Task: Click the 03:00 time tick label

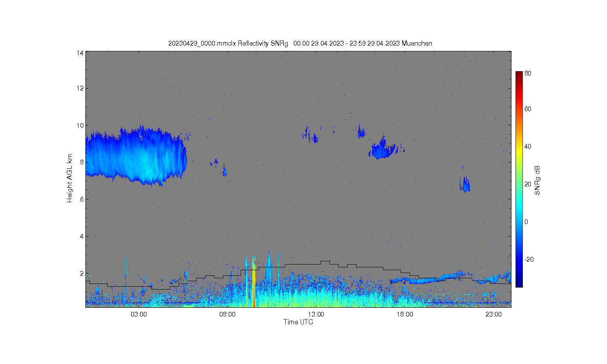Action: coord(139,314)
